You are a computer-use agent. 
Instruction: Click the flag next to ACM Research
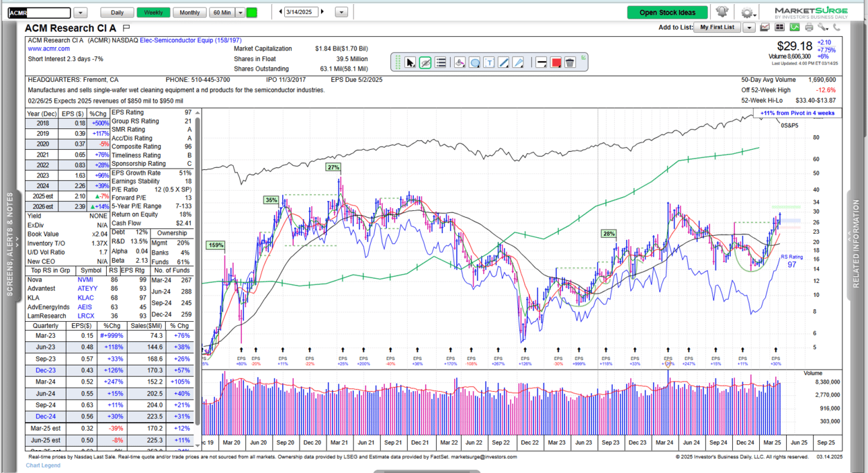pos(126,28)
